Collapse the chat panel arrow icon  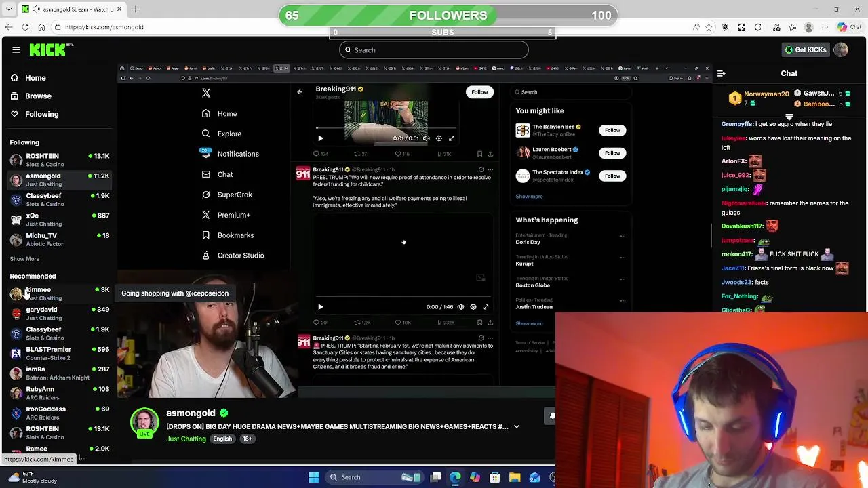point(722,73)
